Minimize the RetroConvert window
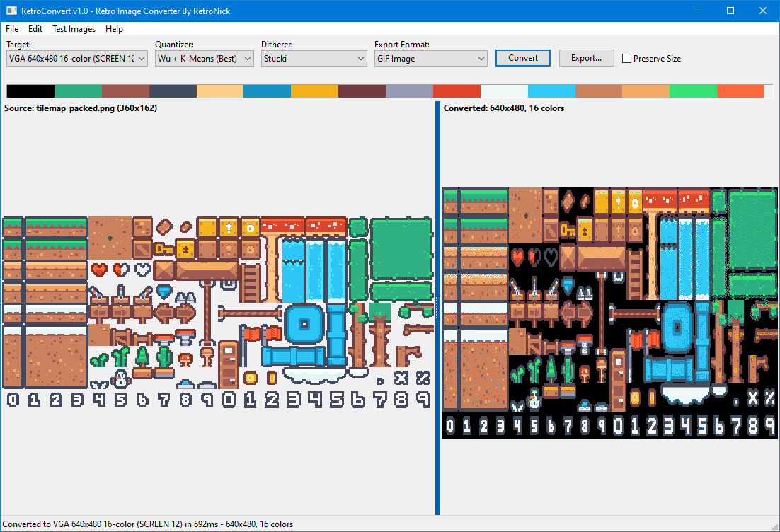 pyautogui.click(x=699, y=11)
